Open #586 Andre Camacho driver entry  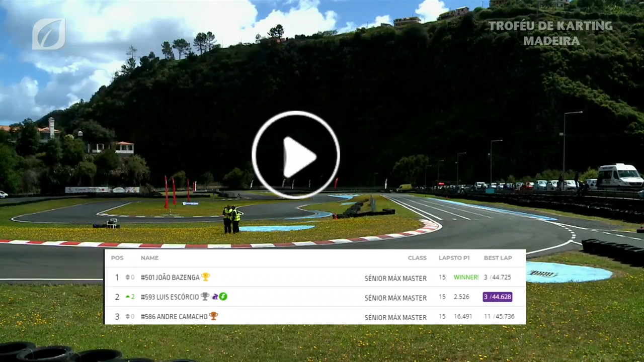[174, 317]
